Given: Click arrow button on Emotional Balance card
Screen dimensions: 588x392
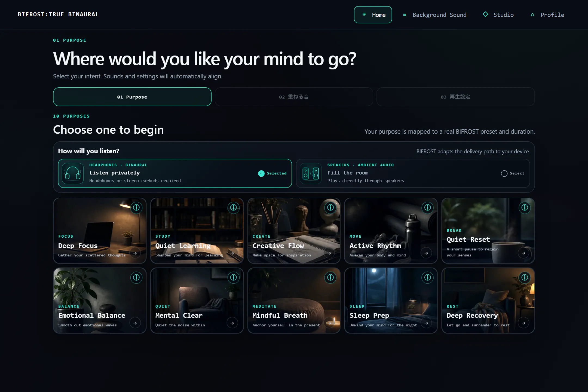Looking at the screenshot, I should [x=135, y=323].
